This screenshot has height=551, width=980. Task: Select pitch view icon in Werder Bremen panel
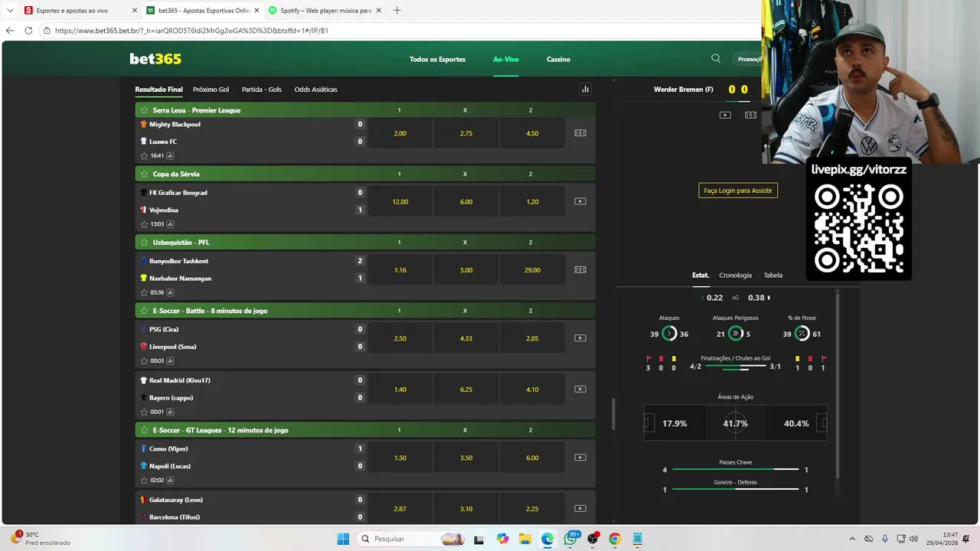tap(750, 115)
